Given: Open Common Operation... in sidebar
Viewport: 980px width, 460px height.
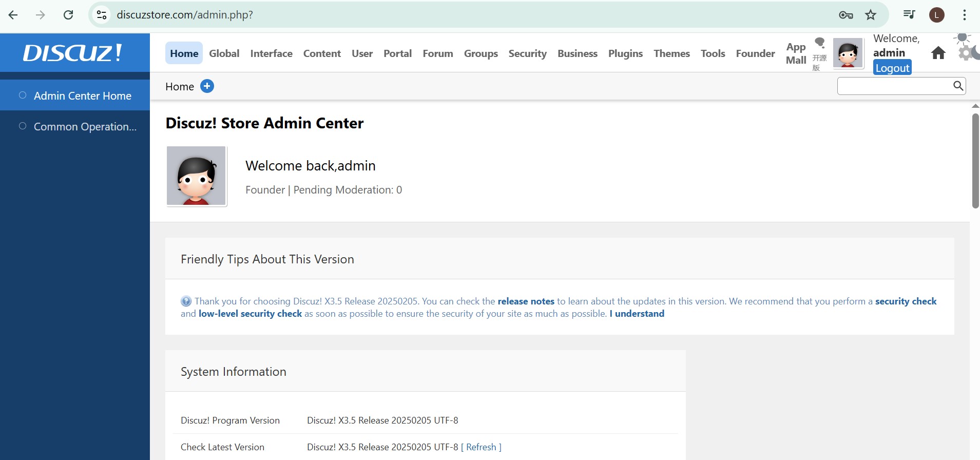Looking at the screenshot, I should pos(75,126).
